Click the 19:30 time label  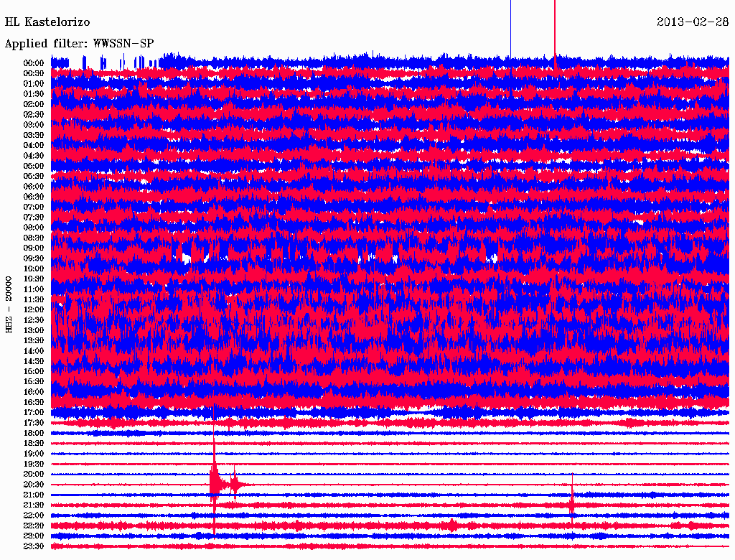[34, 464]
